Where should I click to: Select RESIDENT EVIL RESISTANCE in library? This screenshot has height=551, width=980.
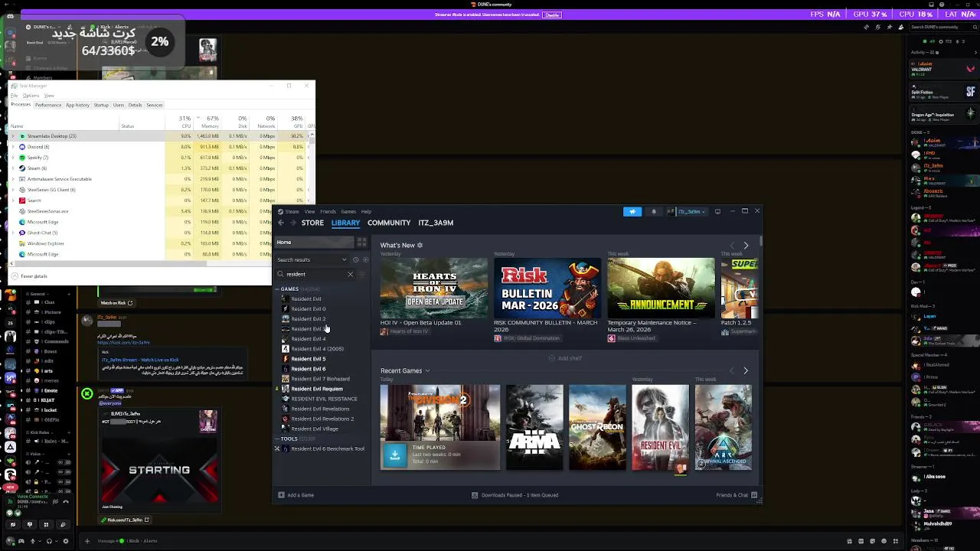tap(324, 399)
